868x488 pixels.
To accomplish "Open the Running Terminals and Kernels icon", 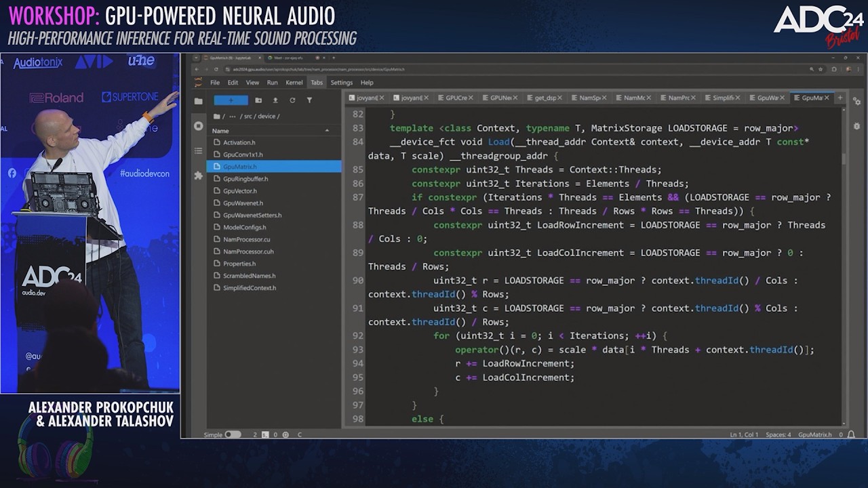I will tap(198, 126).
